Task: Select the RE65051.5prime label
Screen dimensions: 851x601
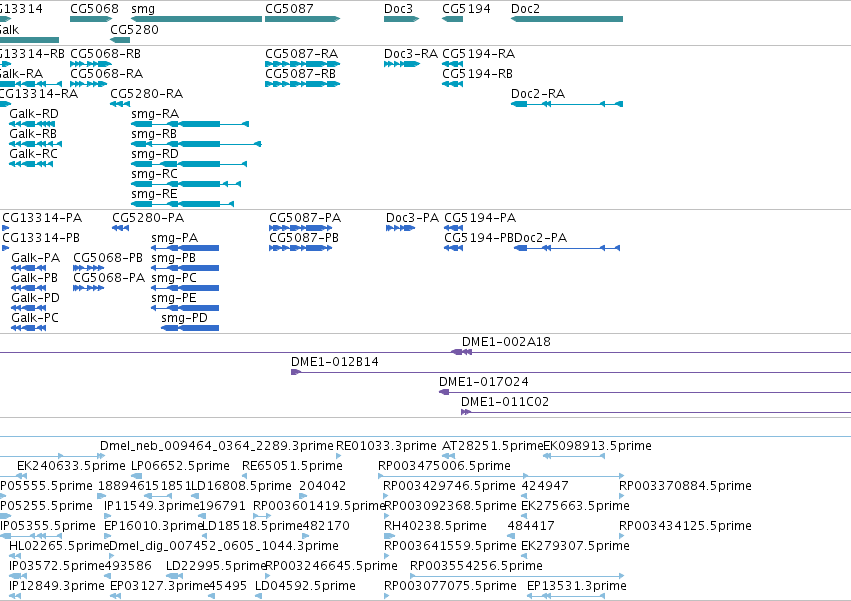Action: click(292, 466)
